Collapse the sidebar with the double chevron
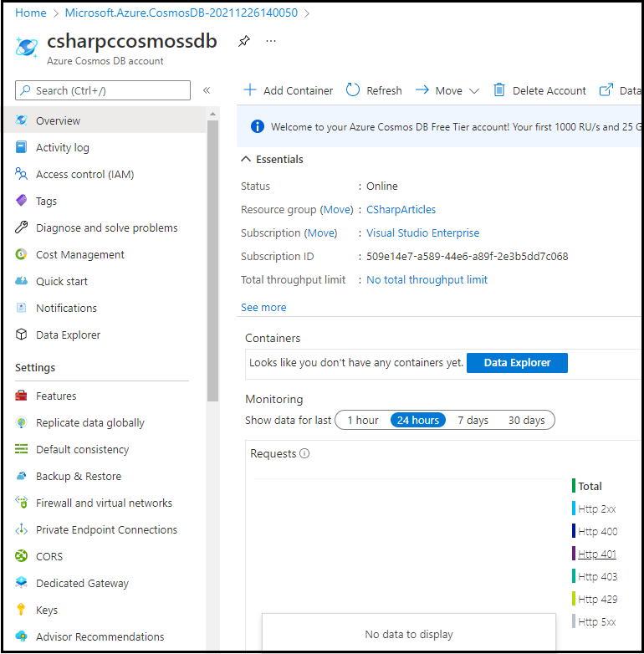Image resolution: width=644 pixels, height=654 pixels. coord(207,90)
